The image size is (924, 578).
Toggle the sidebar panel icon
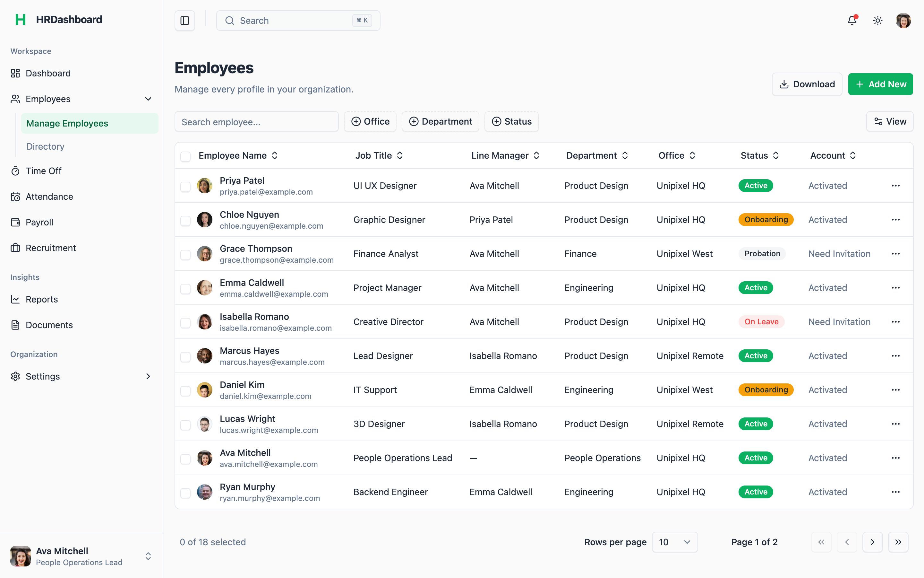click(185, 21)
